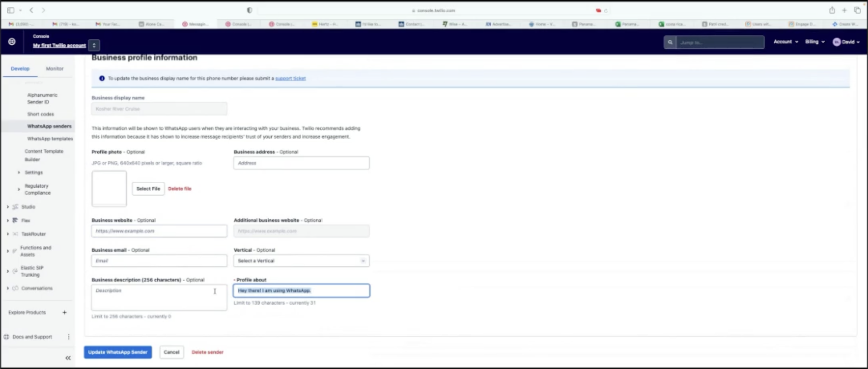Click the Business address field
The image size is (868, 369).
pos(301,163)
